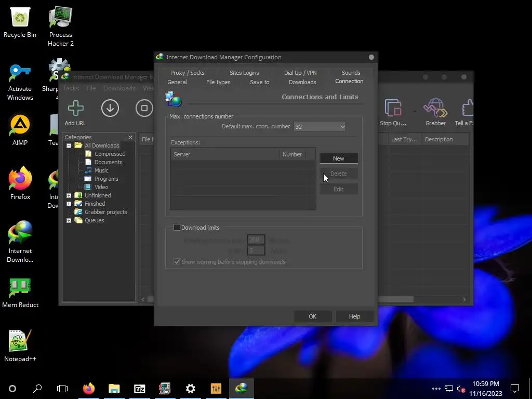This screenshot has width=532, height=399.
Task: Expand the Finished category node
Action: [x=69, y=204]
